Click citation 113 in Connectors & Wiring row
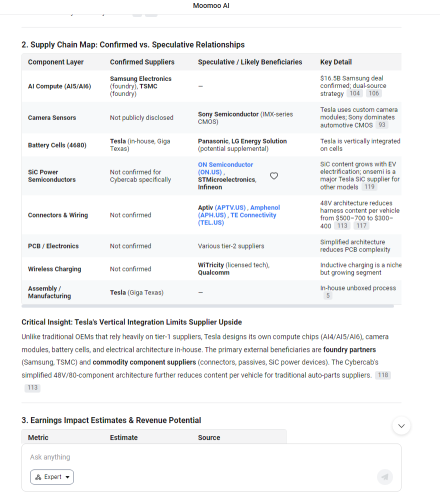440x501 pixels. pos(342,226)
